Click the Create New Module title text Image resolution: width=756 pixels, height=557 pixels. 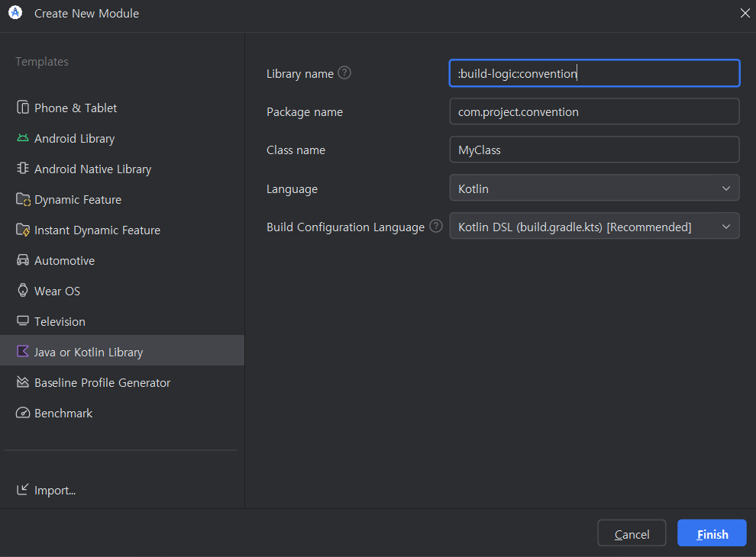[87, 14]
